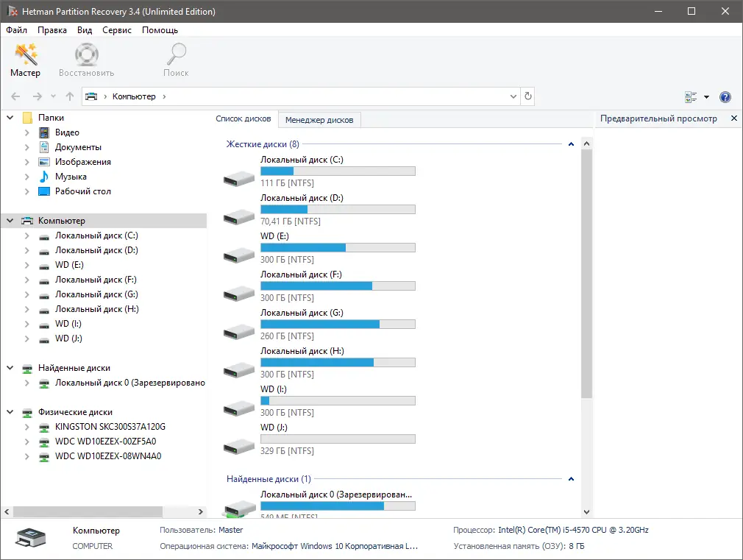Viewport: 743px width, 560px height.
Task: Select drive icon for Локальный диск (H:) in disk list
Action: point(239,370)
